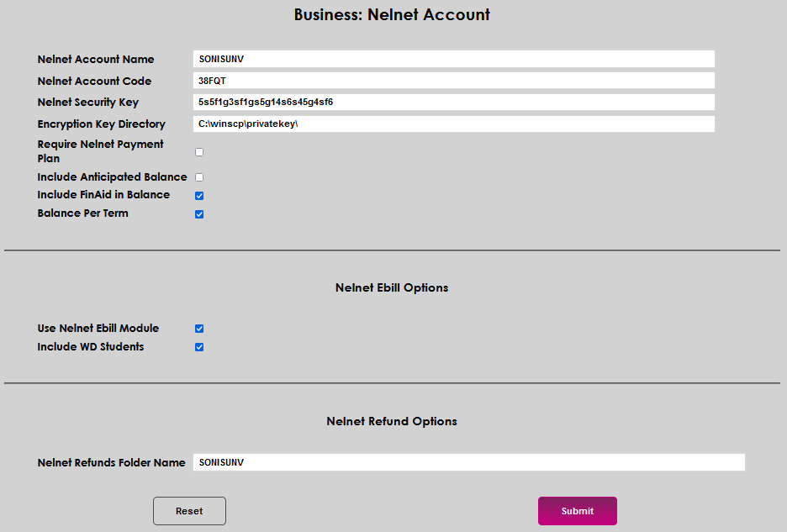Enable the Require Nelnet Payment Plan checkbox
This screenshot has width=787, height=532.
(x=198, y=151)
